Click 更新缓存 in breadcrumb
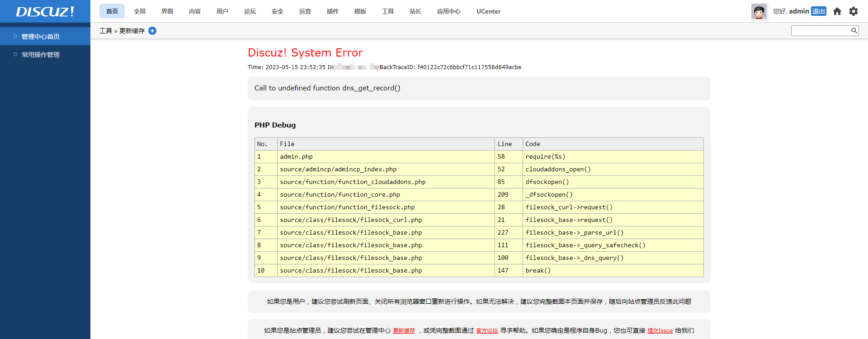 tap(132, 31)
